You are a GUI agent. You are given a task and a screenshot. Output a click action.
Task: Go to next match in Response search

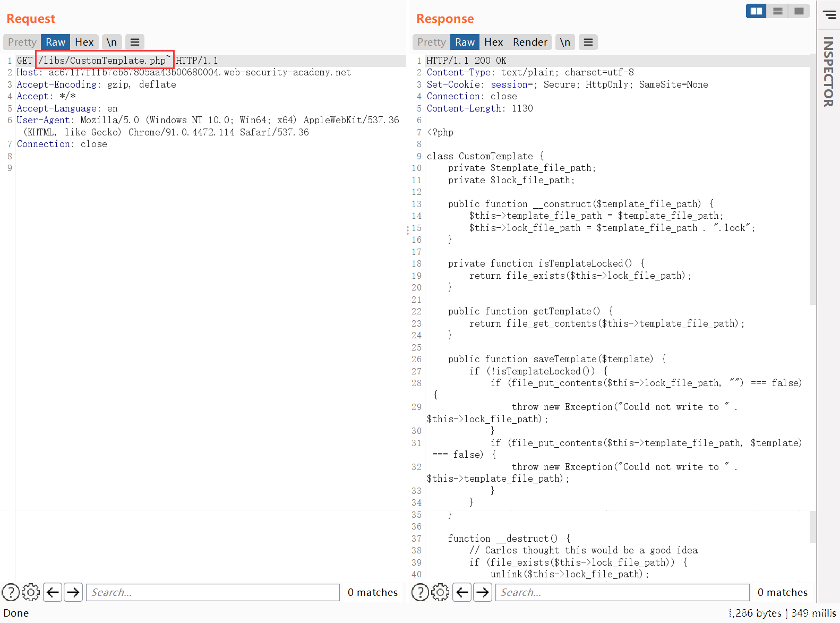pyautogui.click(x=483, y=592)
